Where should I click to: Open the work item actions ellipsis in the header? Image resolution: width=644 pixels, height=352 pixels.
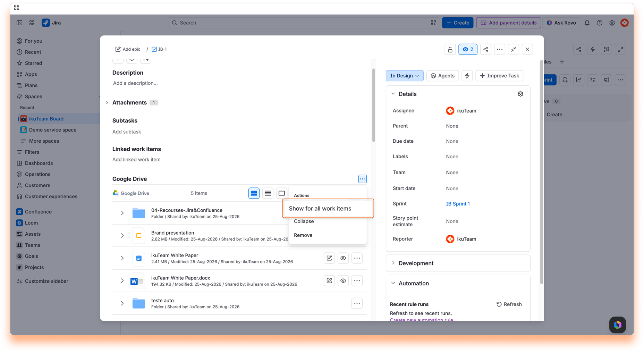[x=500, y=49]
